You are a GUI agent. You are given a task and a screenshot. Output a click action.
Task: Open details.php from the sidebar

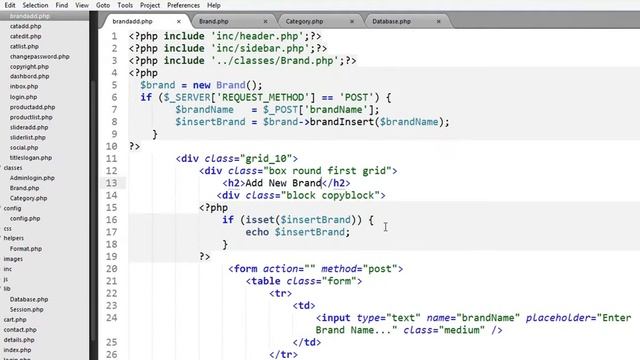tap(19, 340)
